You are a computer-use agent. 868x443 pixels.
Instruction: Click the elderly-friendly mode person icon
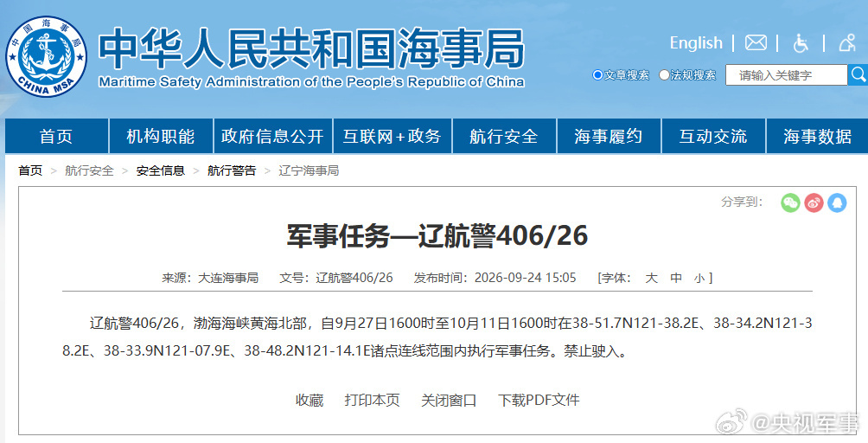click(847, 42)
